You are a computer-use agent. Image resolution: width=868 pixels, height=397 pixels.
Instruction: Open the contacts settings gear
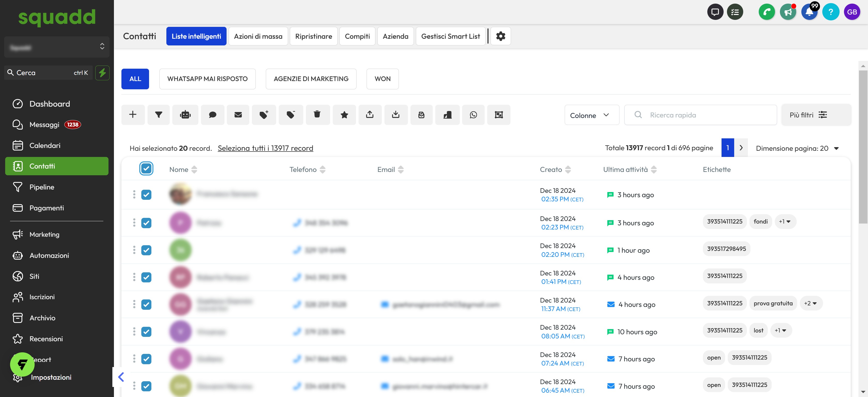pos(500,36)
